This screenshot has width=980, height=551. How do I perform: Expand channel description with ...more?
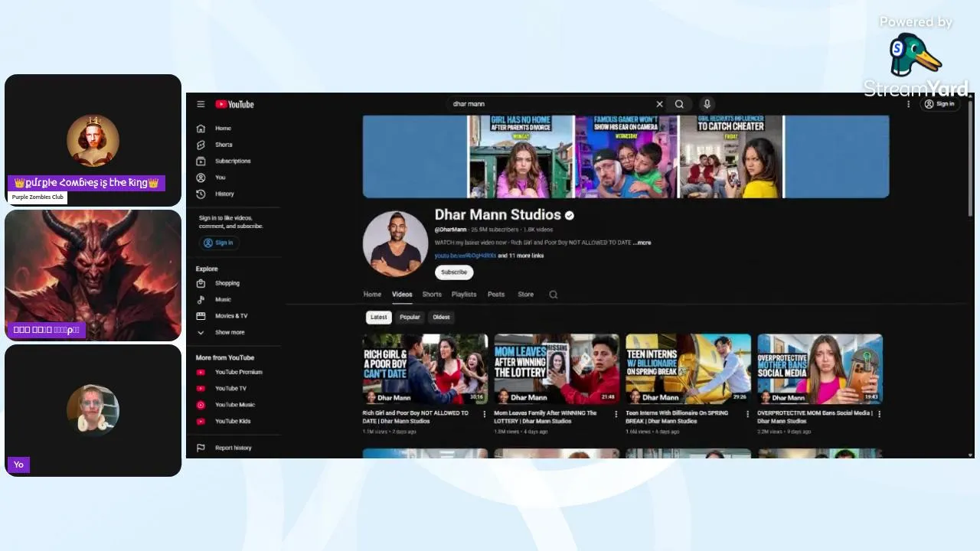click(643, 243)
